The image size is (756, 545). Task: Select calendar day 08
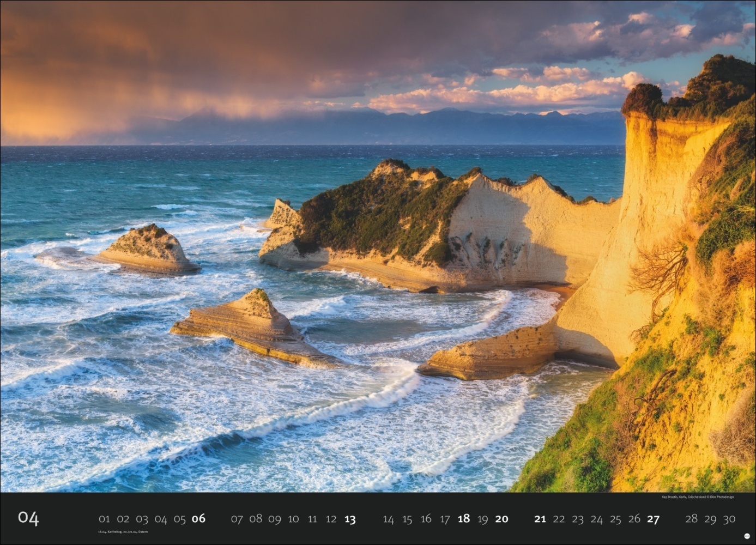(x=256, y=519)
